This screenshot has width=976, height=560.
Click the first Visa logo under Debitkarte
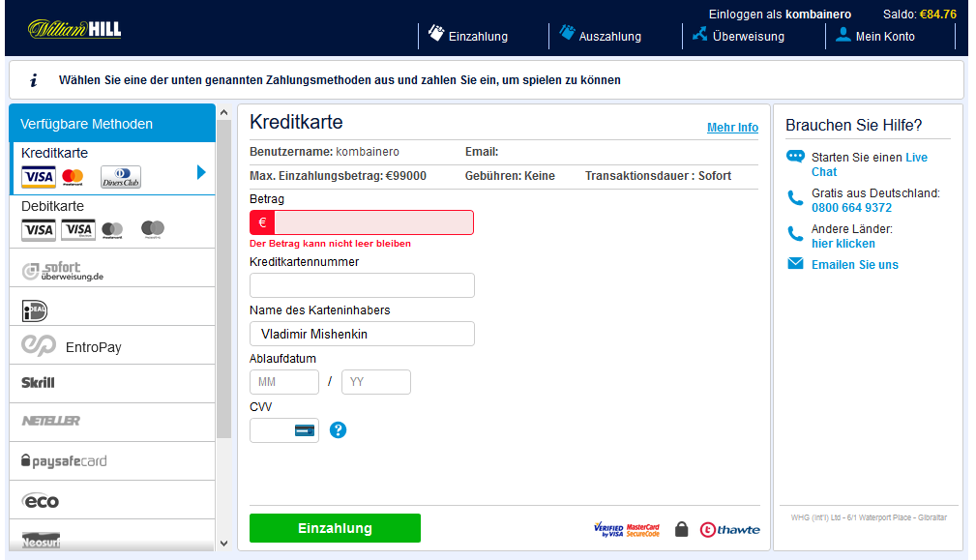point(39,230)
